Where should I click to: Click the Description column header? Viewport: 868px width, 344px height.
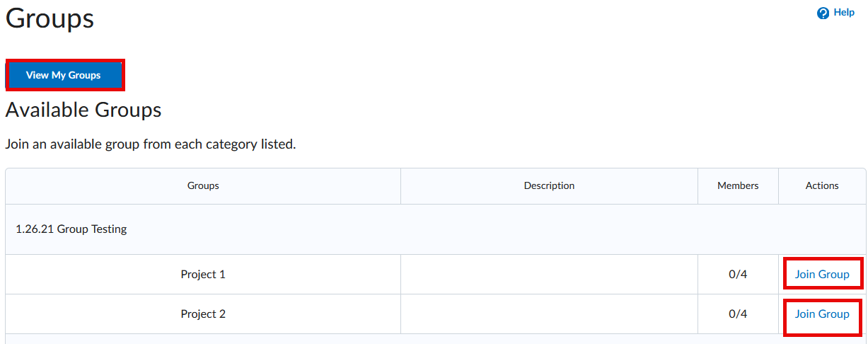(549, 186)
